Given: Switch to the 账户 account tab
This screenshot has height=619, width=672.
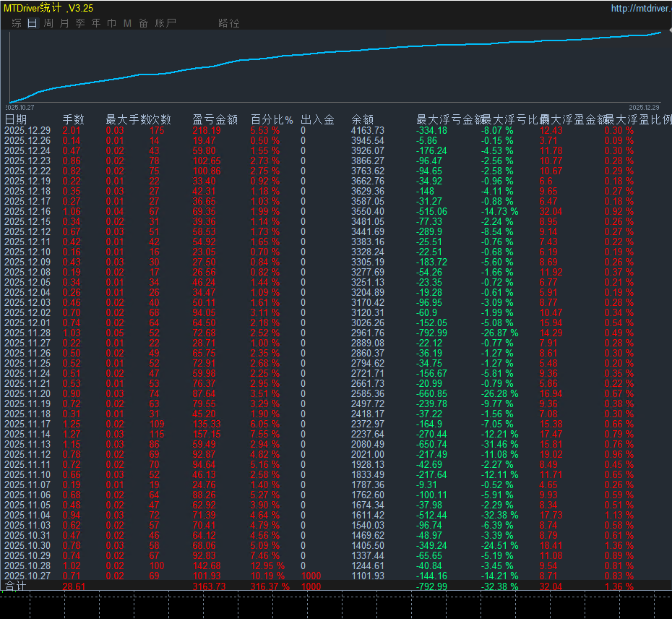Looking at the screenshot, I should pos(166,22).
